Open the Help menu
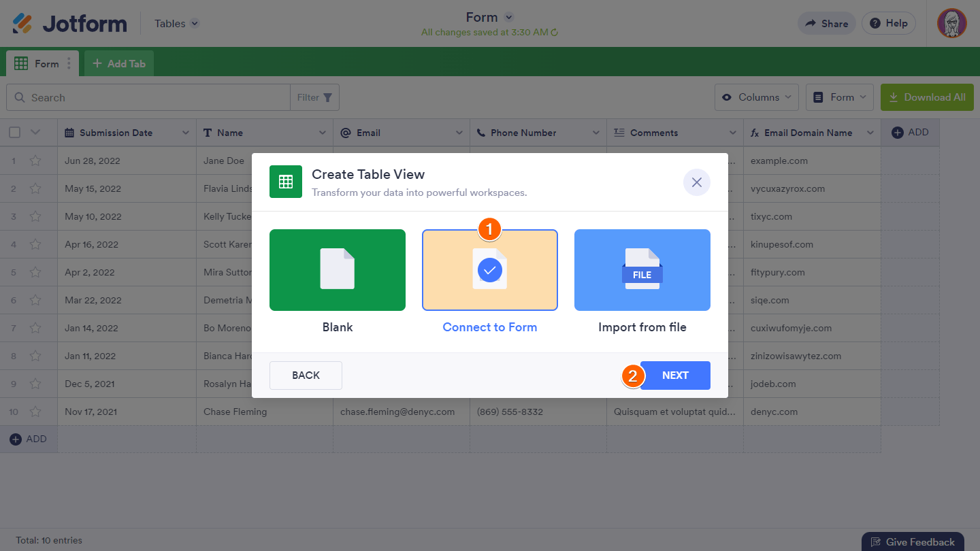980x551 pixels. [889, 23]
